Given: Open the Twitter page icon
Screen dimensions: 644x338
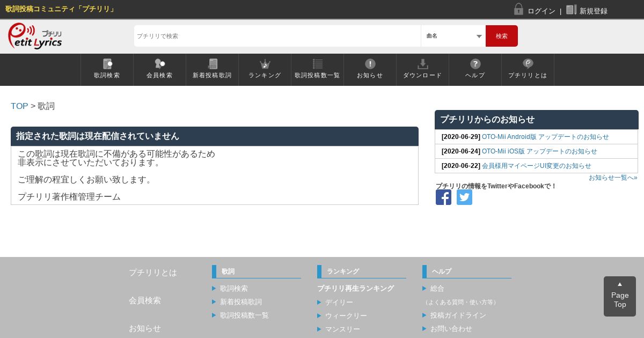Looking at the screenshot, I should point(464,197).
